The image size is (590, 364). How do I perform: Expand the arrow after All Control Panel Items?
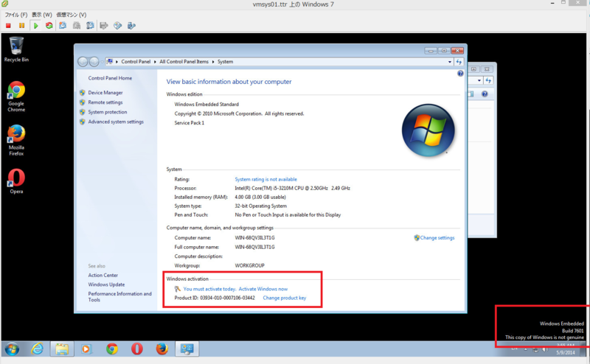(x=213, y=62)
